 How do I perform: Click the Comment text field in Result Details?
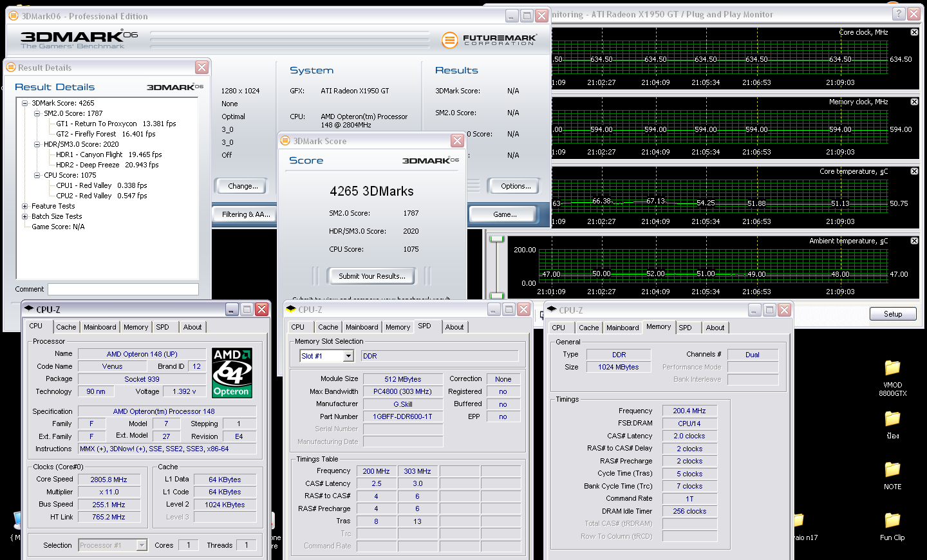(x=123, y=290)
